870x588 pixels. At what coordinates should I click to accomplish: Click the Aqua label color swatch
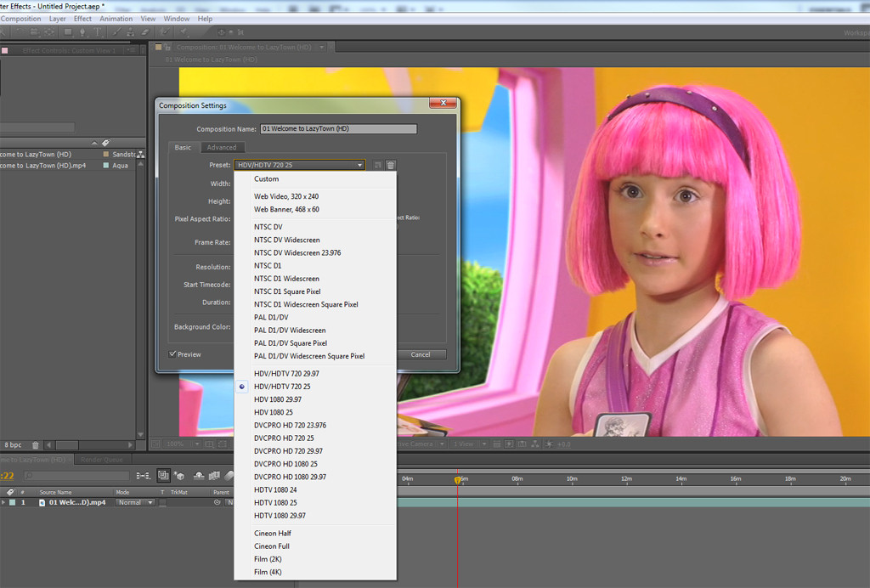[106, 166]
